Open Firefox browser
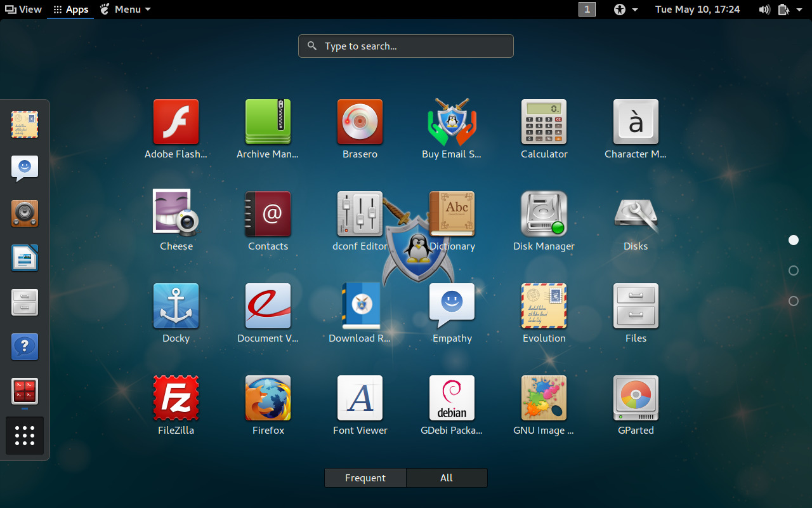This screenshot has height=508, width=812. 268,398
